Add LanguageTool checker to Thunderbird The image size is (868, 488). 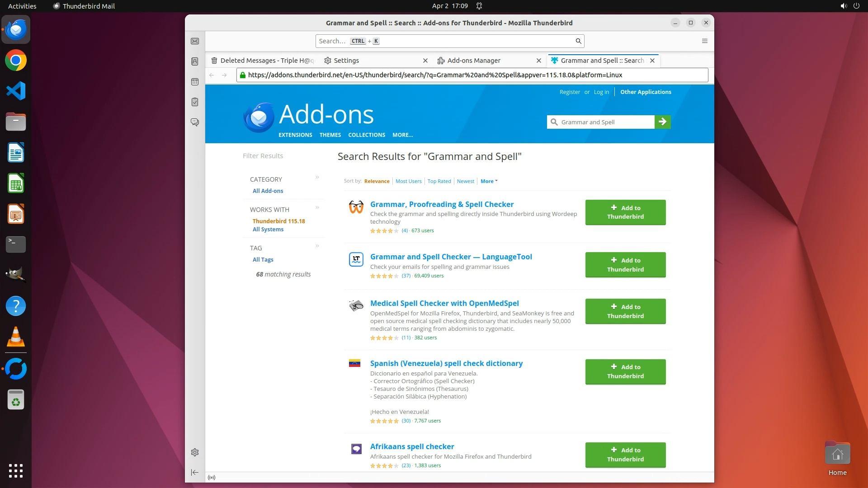tap(625, 265)
